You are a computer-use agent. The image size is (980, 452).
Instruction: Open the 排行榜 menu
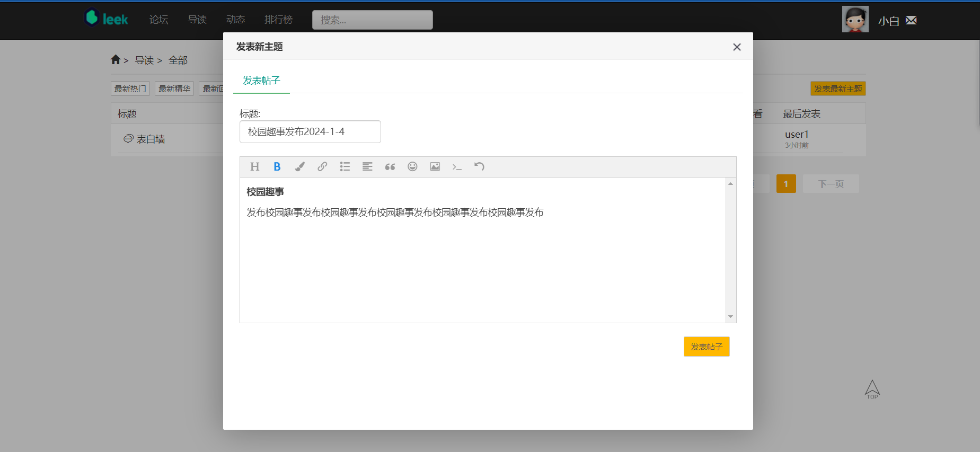(279, 20)
